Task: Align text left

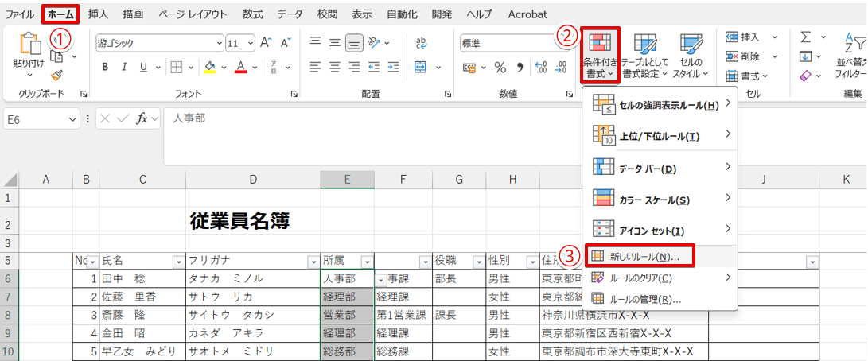Action: [x=316, y=67]
